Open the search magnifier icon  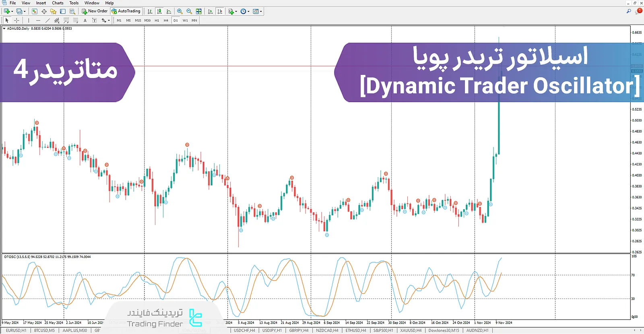pyautogui.click(x=629, y=11)
